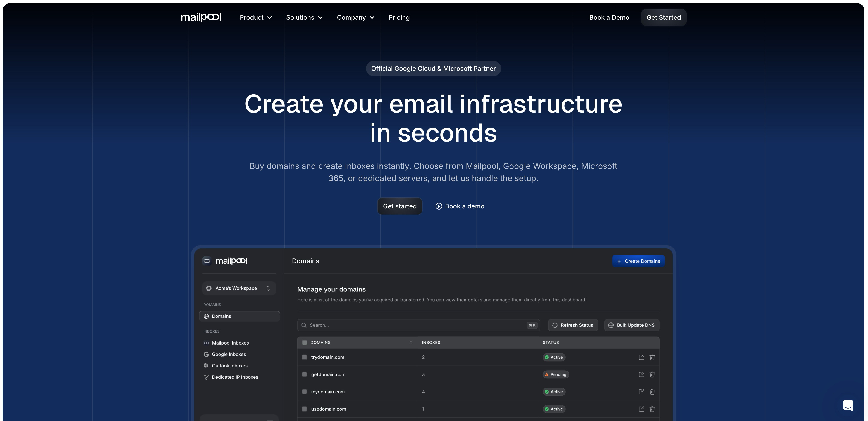Open Outlook Inboxes in the sidebar

coord(229,366)
